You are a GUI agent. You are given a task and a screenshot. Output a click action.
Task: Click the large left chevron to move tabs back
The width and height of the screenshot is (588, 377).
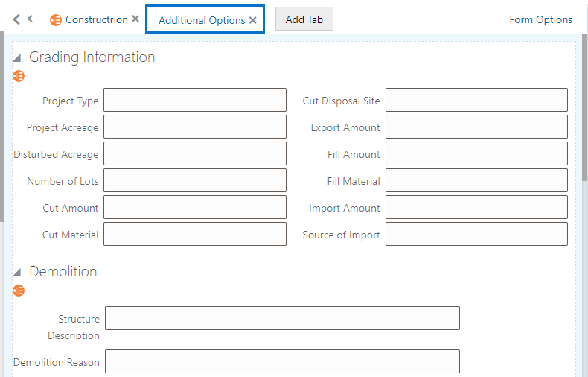pyautogui.click(x=16, y=19)
